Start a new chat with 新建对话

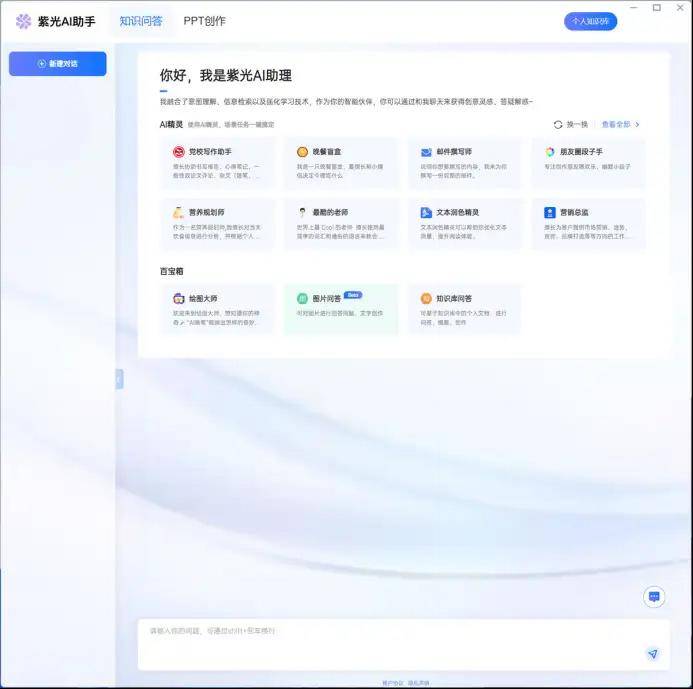pos(57,64)
